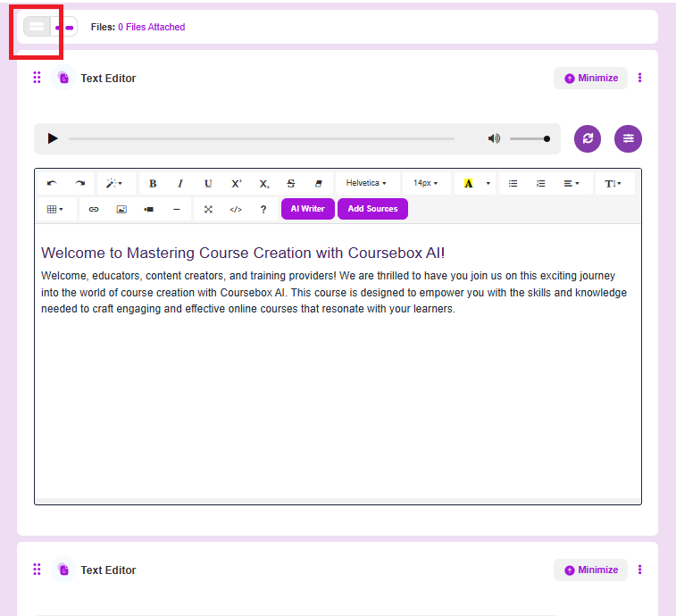Mute the audio with the speaker icon
The height and width of the screenshot is (616, 676).
pos(494,138)
